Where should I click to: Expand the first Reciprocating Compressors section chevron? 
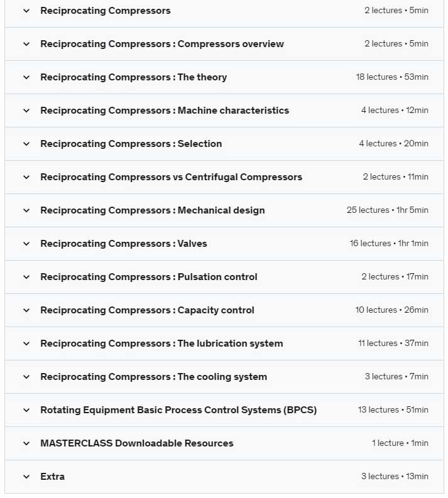click(x=26, y=11)
